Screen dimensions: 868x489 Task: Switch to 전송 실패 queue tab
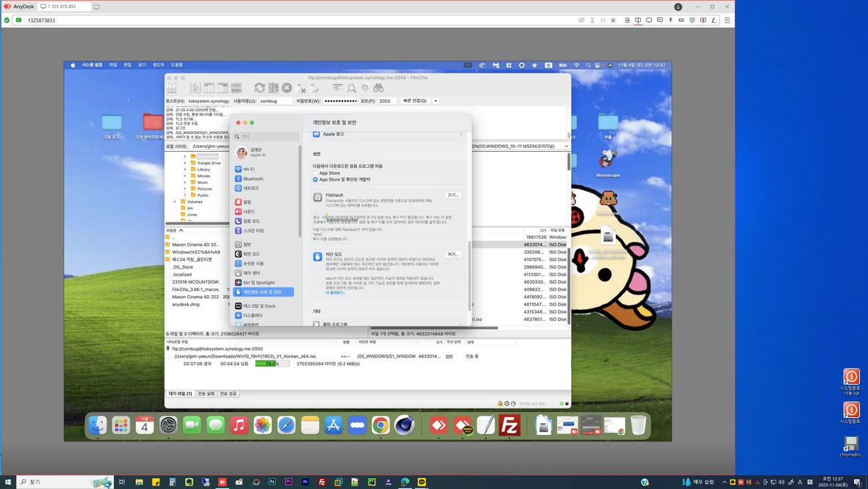[x=206, y=394]
